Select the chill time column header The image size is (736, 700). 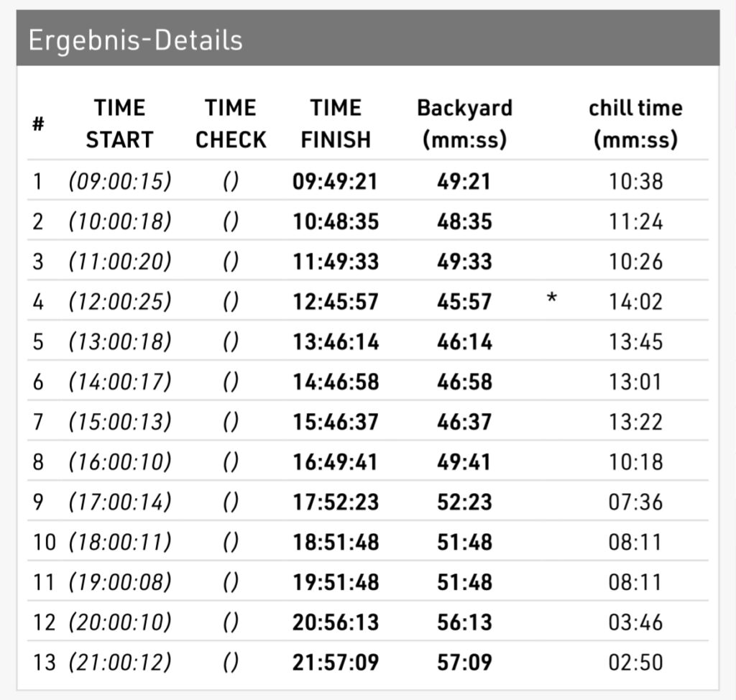[635, 124]
